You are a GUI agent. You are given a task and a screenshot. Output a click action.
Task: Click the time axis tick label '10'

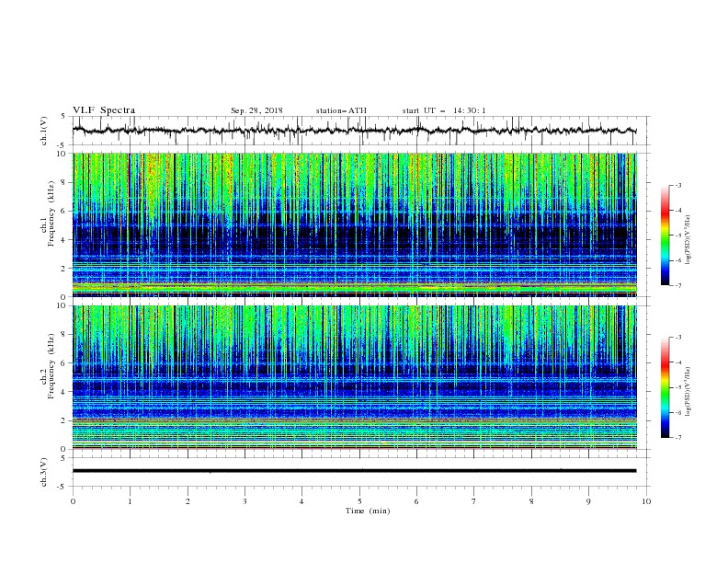click(x=646, y=501)
